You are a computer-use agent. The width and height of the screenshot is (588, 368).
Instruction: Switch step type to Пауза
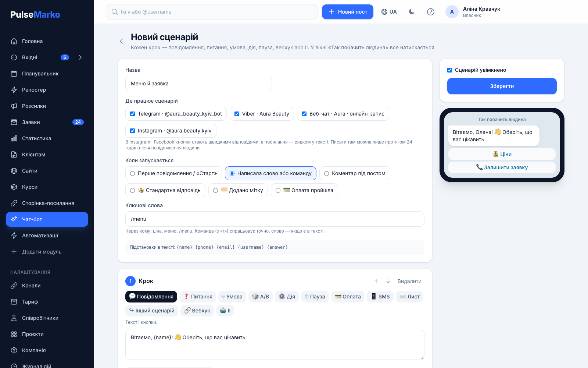[x=315, y=297]
